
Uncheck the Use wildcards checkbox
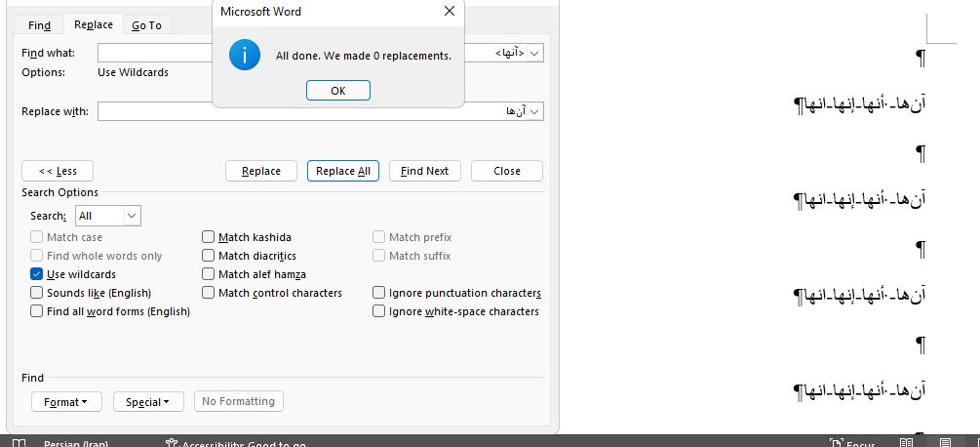(x=36, y=274)
